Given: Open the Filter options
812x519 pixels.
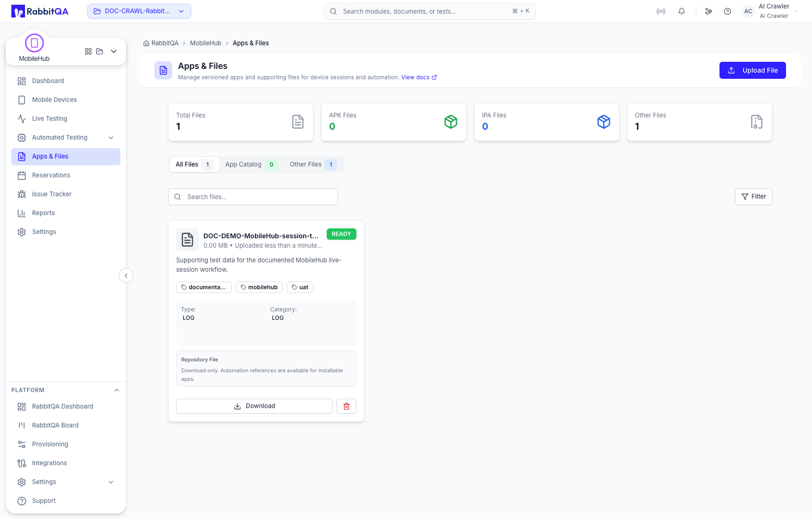Looking at the screenshot, I should (753, 197).
